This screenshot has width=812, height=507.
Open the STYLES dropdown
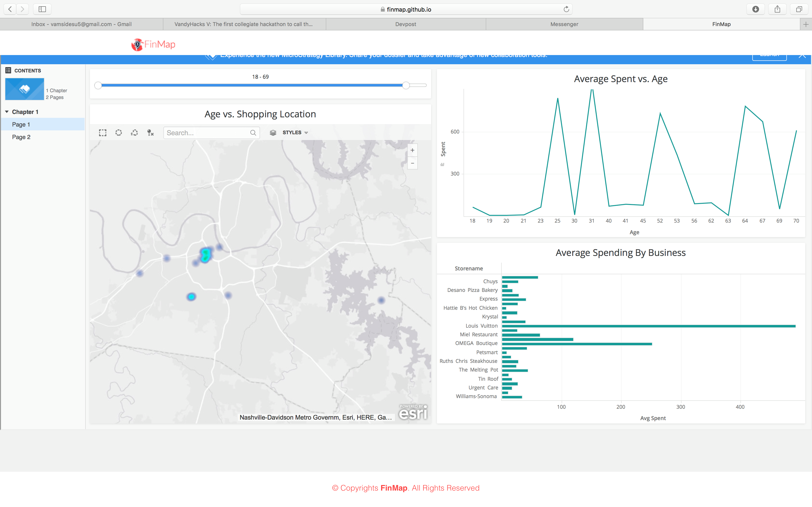[x=295, y=133]
